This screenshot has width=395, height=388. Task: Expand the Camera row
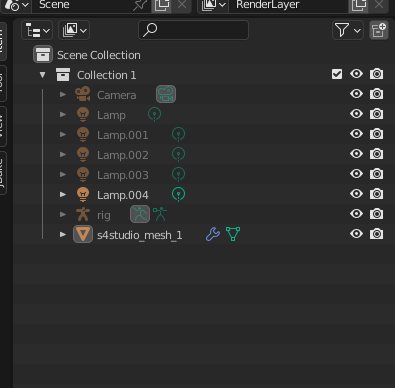(x=63, y=95)
